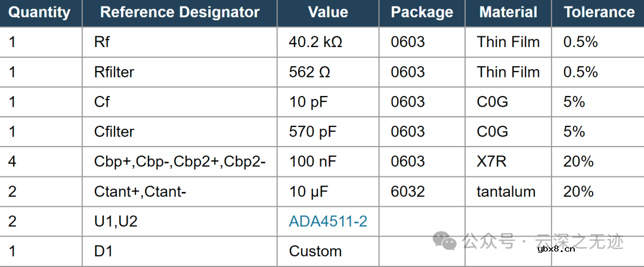Select the Material column header

click(508, 13)
